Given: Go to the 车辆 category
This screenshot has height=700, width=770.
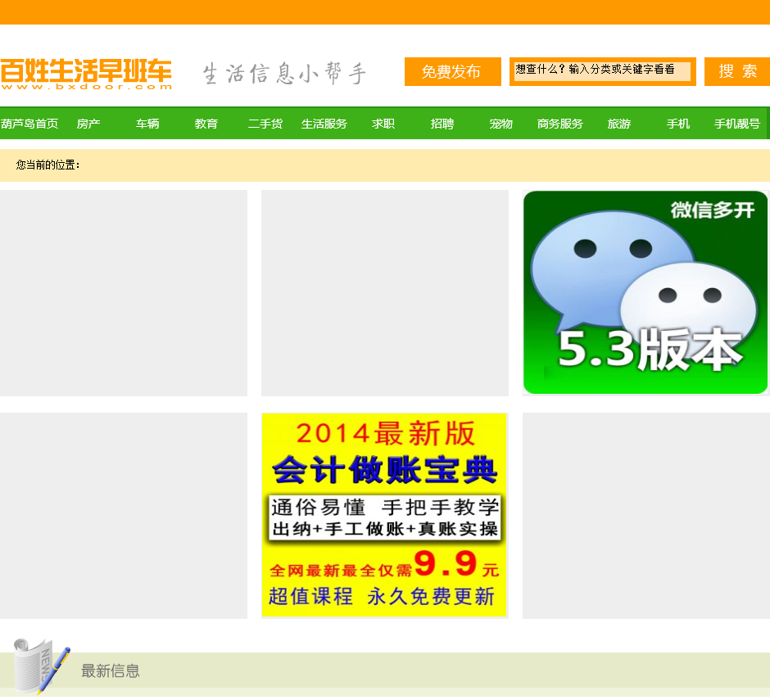Looking at the screenshot, I should 147,124.
